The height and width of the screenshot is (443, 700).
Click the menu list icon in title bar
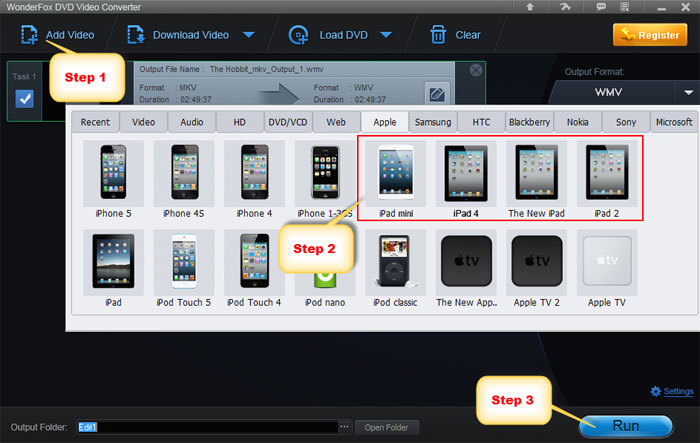coord(625,7)
